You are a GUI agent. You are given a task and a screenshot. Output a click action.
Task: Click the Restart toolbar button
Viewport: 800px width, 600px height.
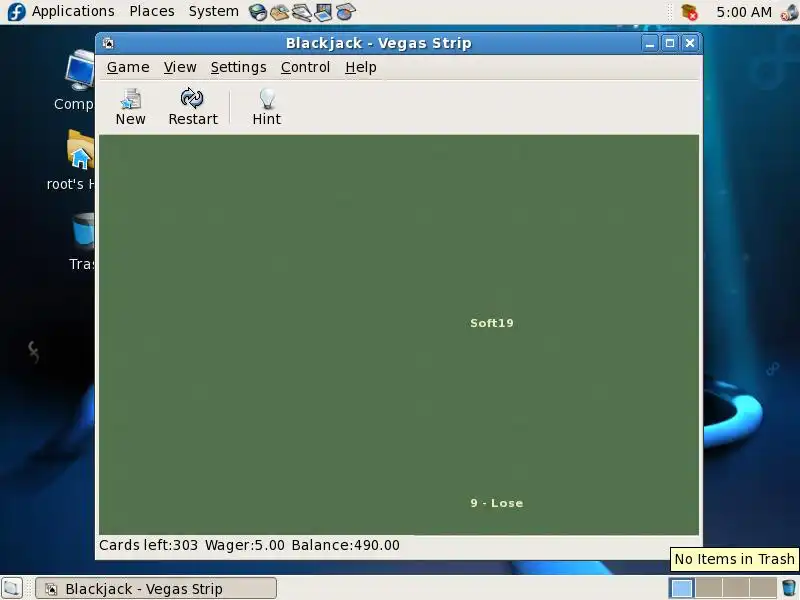click(x=193, y=107)
